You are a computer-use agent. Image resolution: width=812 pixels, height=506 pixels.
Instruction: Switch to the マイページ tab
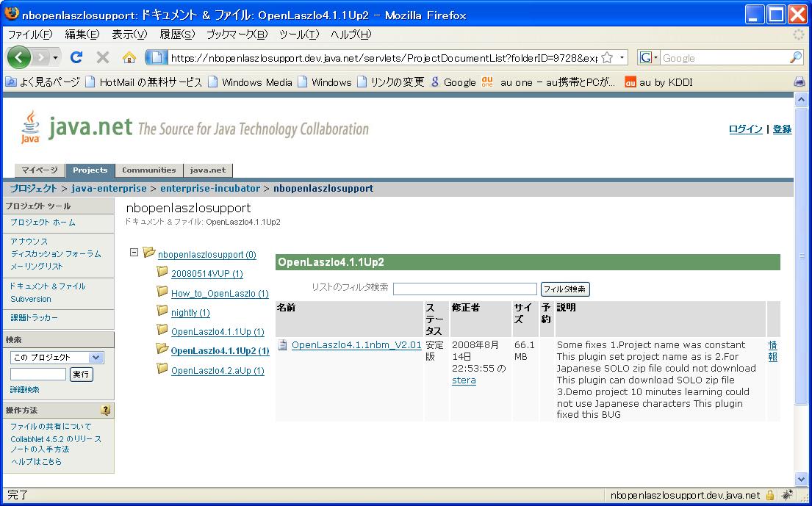[40, 170]
